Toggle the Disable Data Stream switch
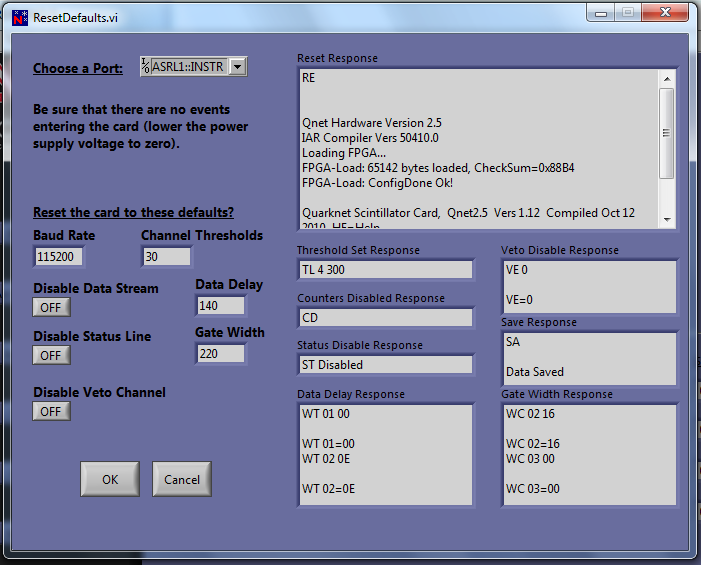 click(x=50, y=308)
